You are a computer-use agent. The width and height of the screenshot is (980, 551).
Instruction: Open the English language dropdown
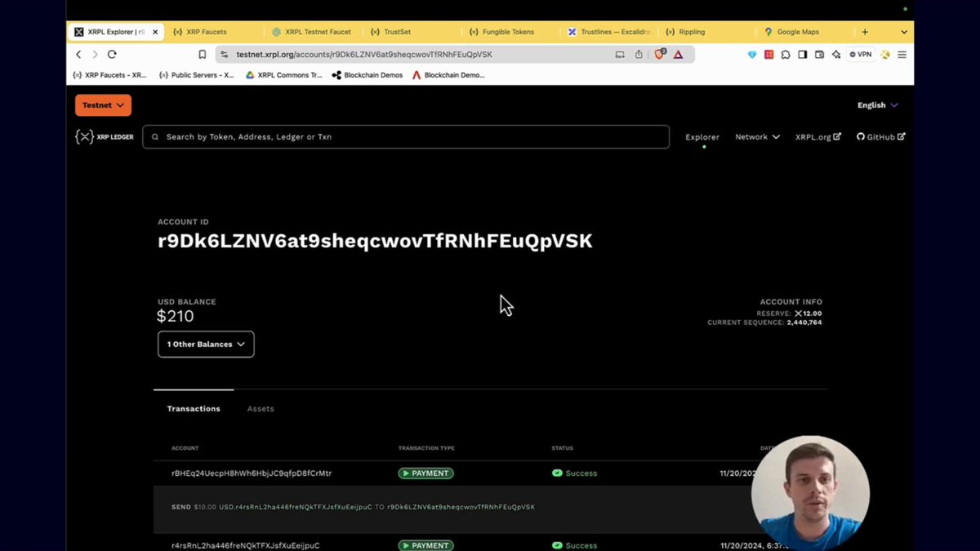[877, 105]
